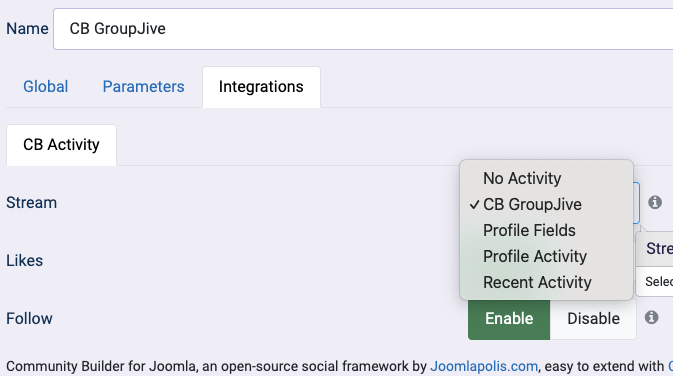Select Profile Activity stream option

tap(546, 256)
